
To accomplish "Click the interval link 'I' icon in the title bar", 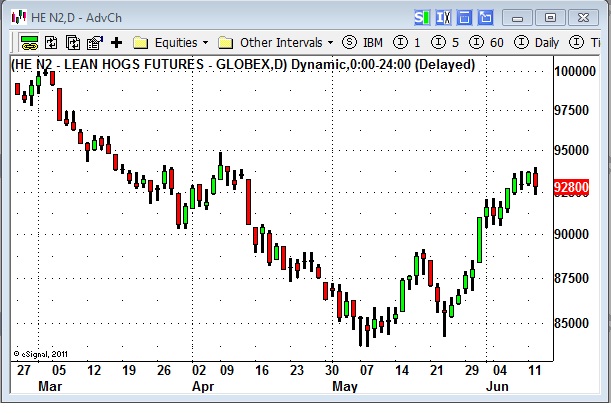I will (x=443, y=18).
